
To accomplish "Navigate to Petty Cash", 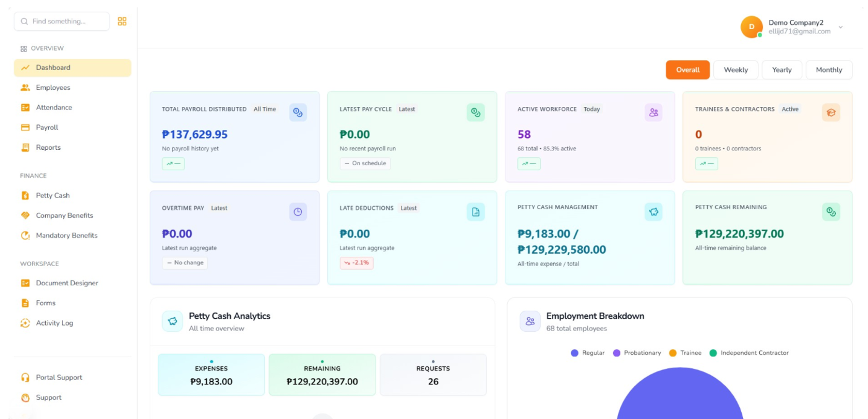I will tap(72, 196).
